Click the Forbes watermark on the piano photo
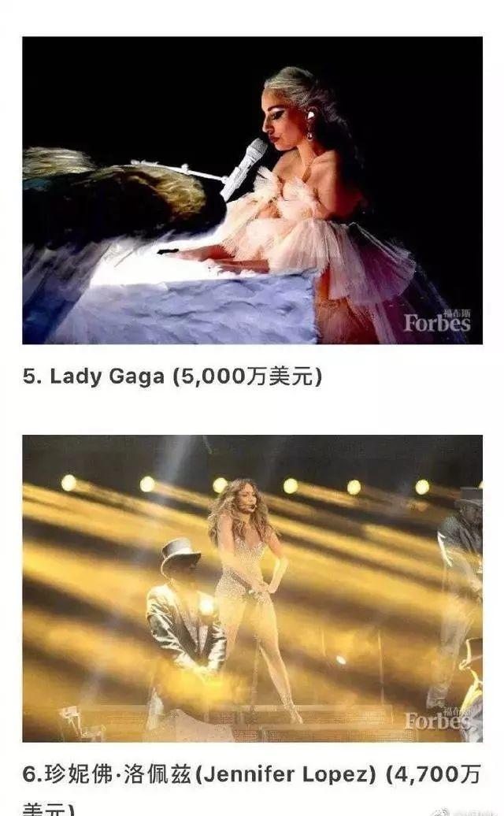Image resolution: width=504 pixels, height=816 pixels. pos(437,323)
